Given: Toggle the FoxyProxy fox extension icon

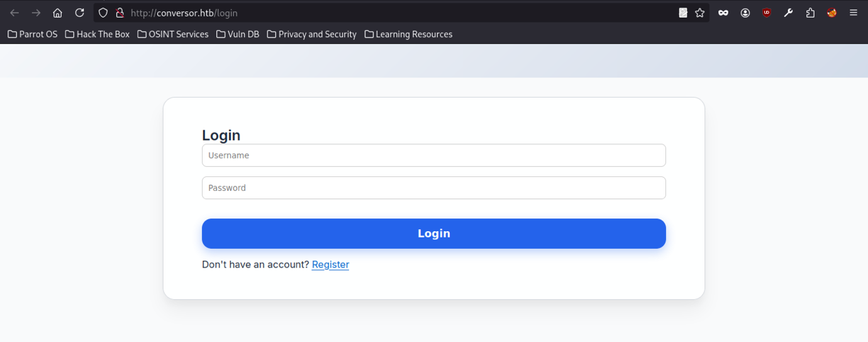Looking at the screenshot, I should pyautogui.click(x=832, y=13).
